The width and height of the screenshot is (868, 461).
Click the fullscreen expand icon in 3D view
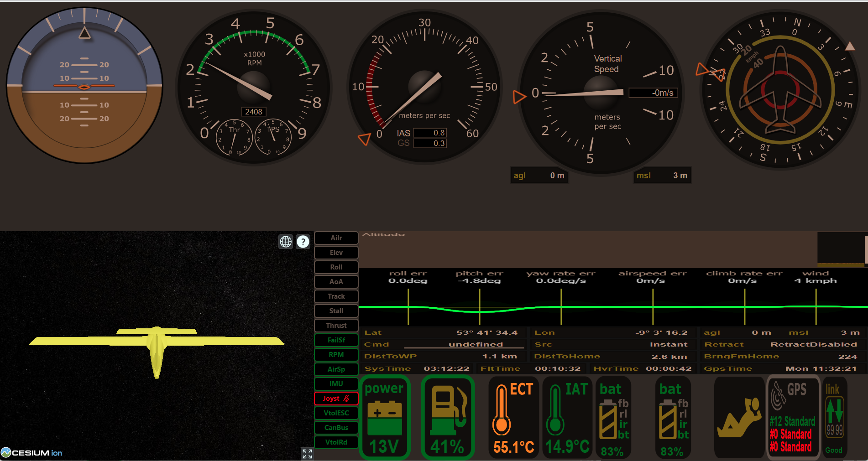pyautogui.click(x=307, y=453)
